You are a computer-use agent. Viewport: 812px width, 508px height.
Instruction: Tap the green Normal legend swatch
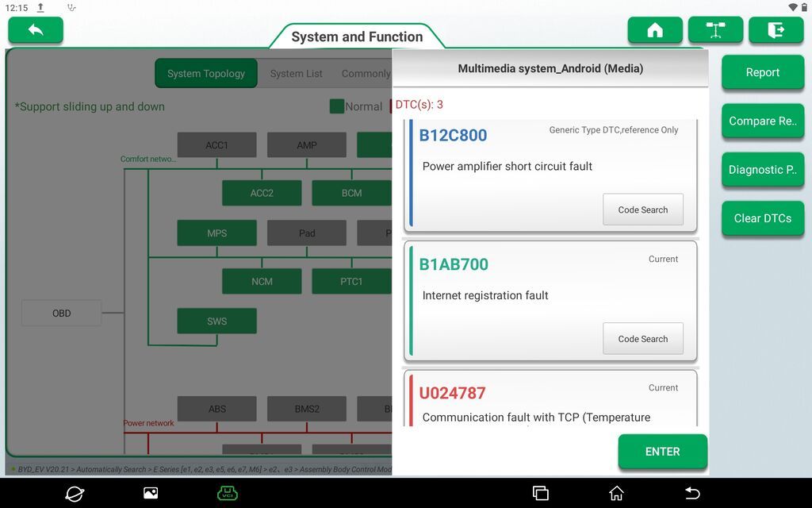(x=336, y=106)
